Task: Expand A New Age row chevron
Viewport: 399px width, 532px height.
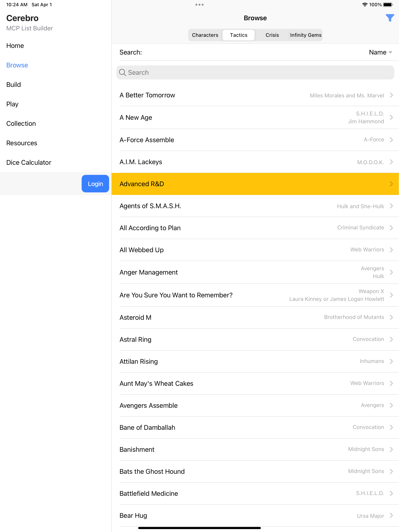Action: [x=391, y=117]
